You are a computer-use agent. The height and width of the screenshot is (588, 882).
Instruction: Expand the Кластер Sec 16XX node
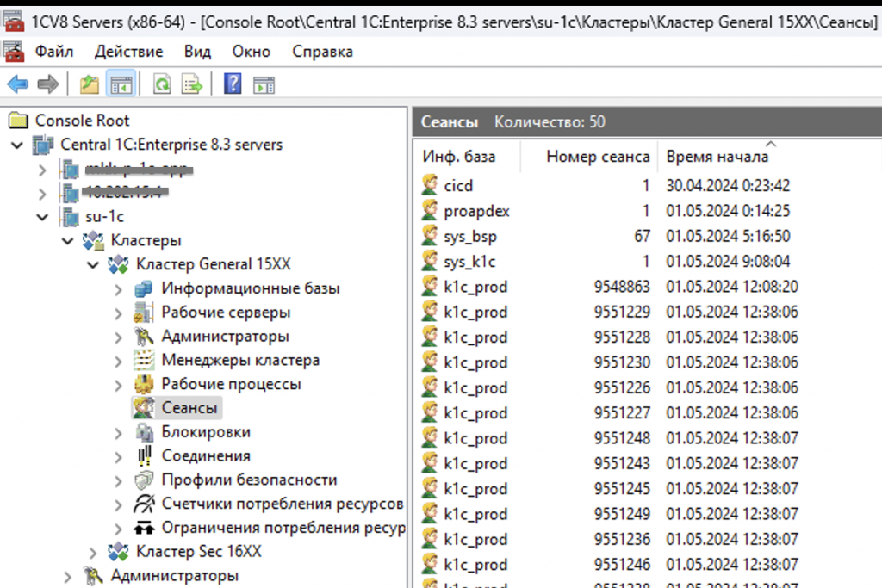pos(93,552)
